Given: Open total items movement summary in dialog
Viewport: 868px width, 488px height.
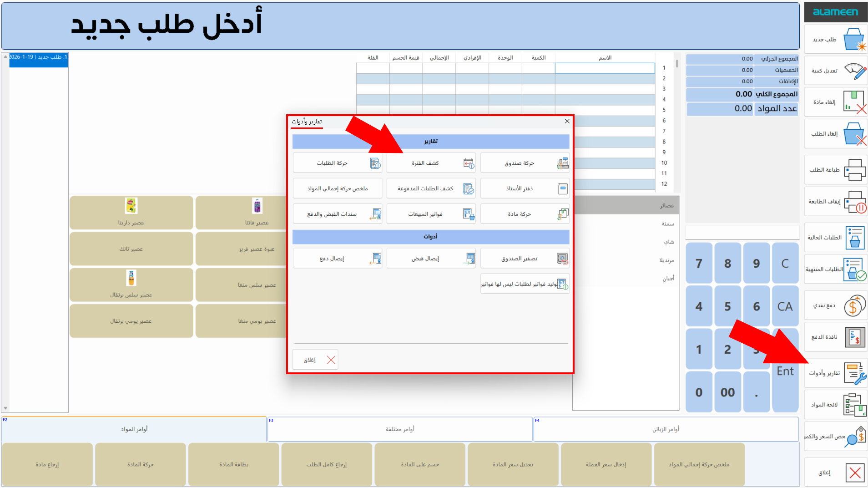Looking at the screenshot, I should pyautogui.click(x=337, y=188).
